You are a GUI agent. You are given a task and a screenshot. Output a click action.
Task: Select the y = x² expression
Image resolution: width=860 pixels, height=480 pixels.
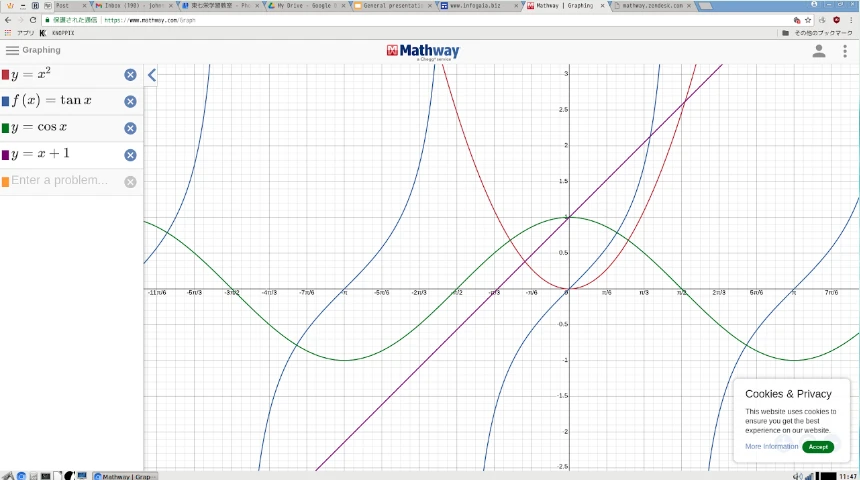tap(31, 74)
